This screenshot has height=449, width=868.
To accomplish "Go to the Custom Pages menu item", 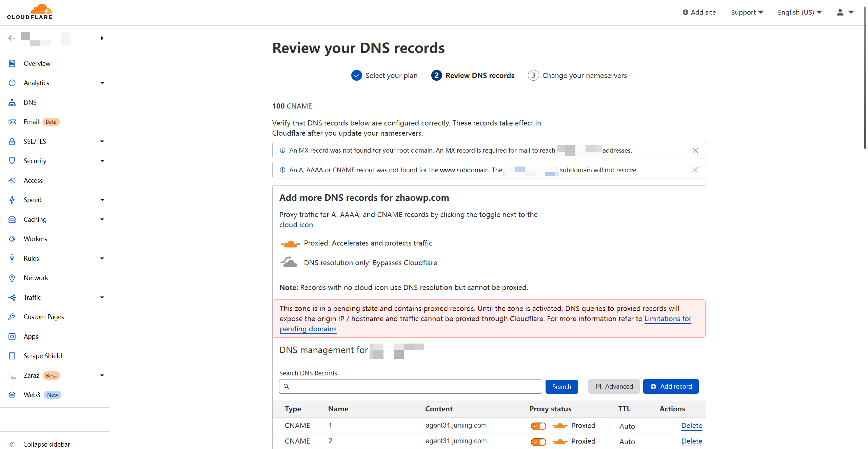I will coord(44,317).
